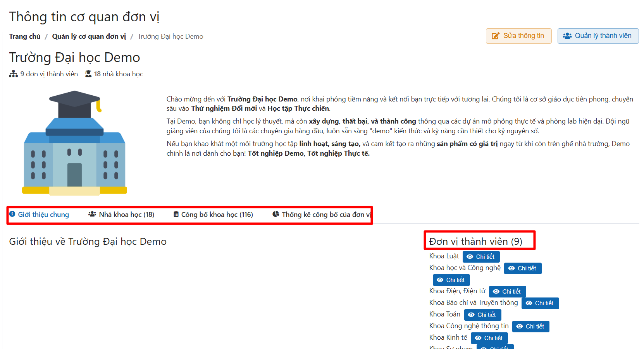Click the Đơn vị thành viên (9) heading
This screenshot has height=349, width=644.
pyautogui.click(x=475, y=242)
